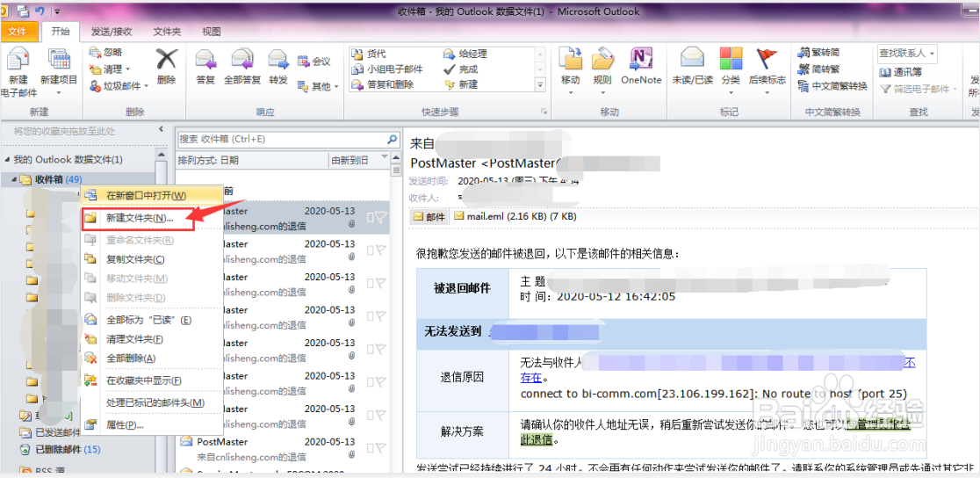Image resolution: width=980 pixels, height=478 pixels.
Task: Switch to the File (文件) tab
Action: point(18,32)
